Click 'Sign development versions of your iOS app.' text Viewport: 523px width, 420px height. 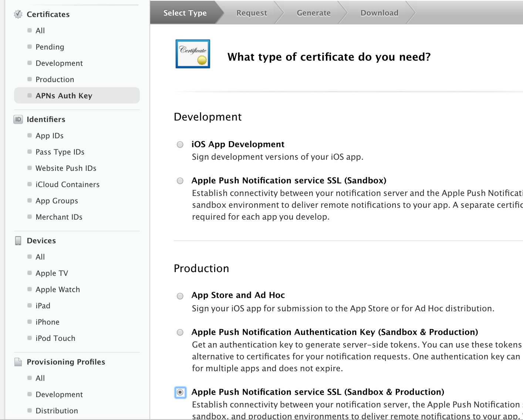pos(277,157)
